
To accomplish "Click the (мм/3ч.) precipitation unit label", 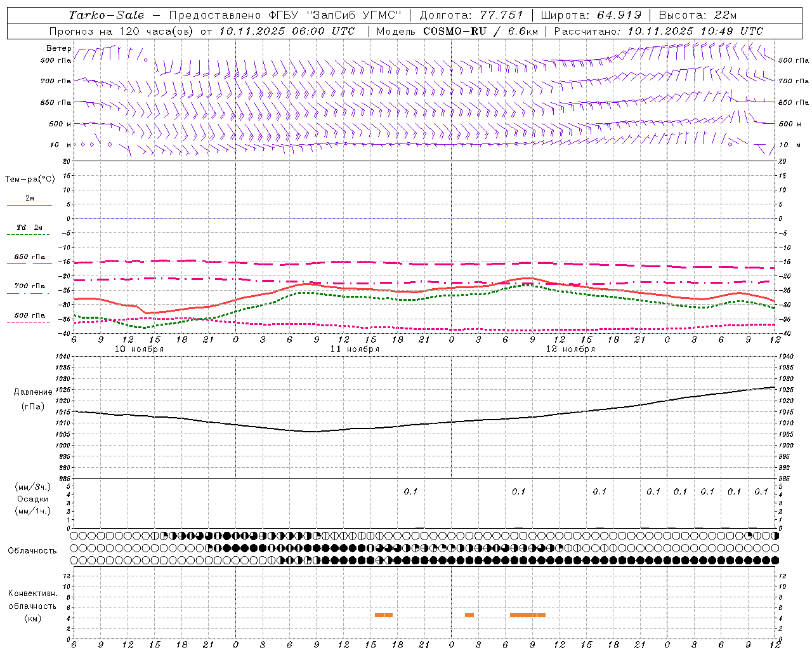I will 33,487.
